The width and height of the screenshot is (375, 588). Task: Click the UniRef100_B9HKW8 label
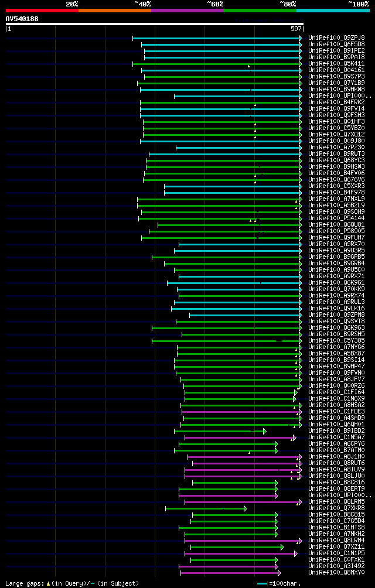[x=336, y=89]
